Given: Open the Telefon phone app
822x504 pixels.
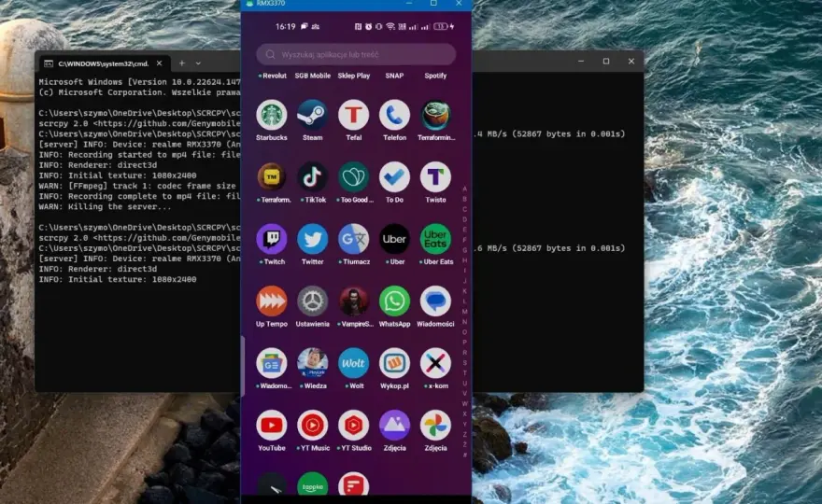Looking at the screenshot, I should coord(394,115).
